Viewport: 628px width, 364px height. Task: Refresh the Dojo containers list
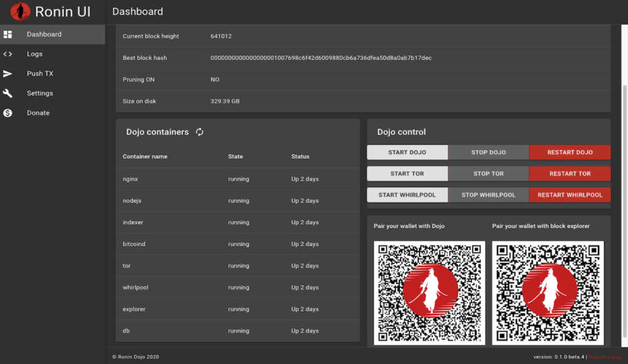pos(199,132)
